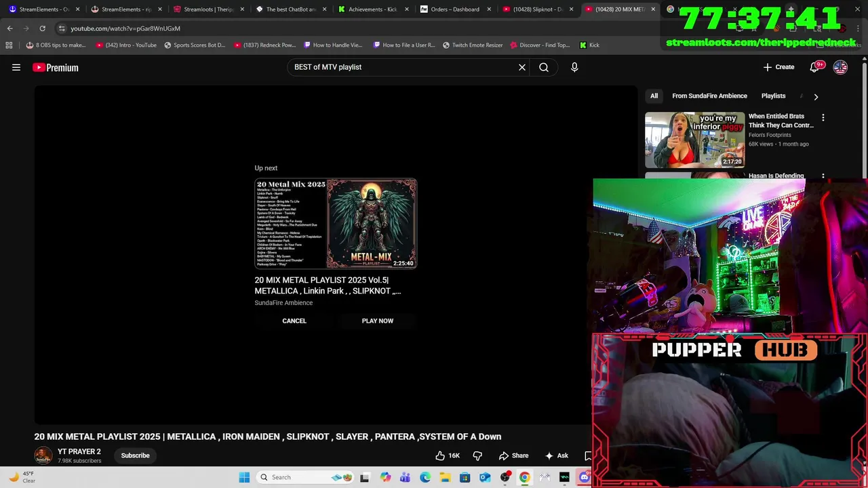This screenshot has height=488, width=868.
Task: Select the All filter chip
Action: (x=654, y=96)
